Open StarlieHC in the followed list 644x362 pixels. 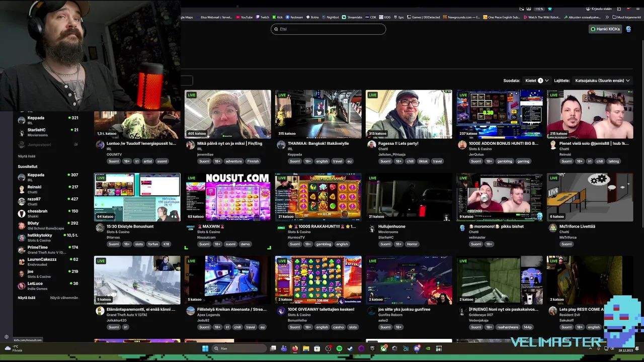(48, 132)
